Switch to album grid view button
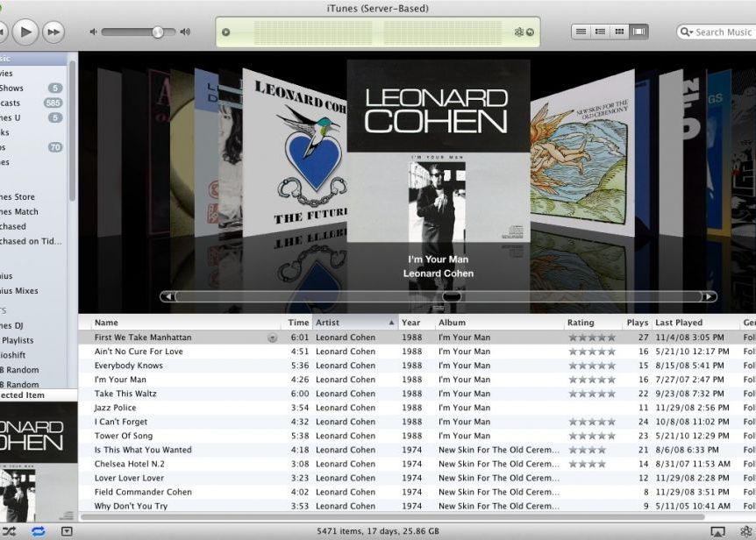Image resolution: width=756 pixels, height=540 pixels. [x=620, y=32]
